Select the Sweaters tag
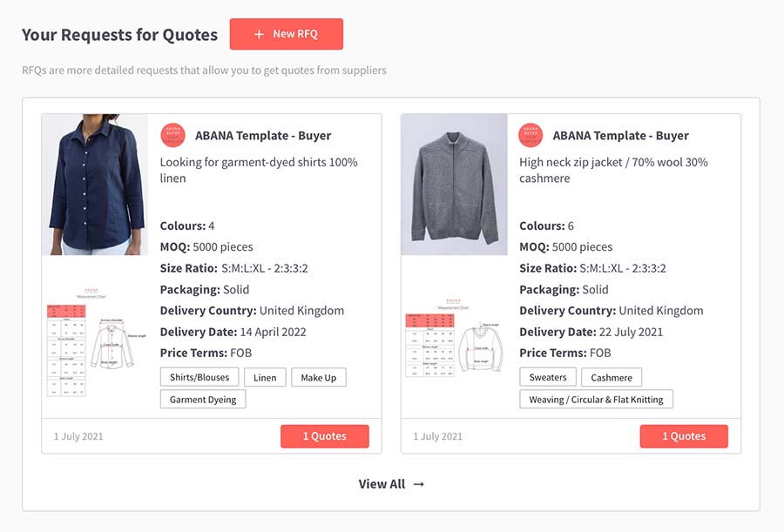Screen dimensions: 784x532 [x=548, y=378]
